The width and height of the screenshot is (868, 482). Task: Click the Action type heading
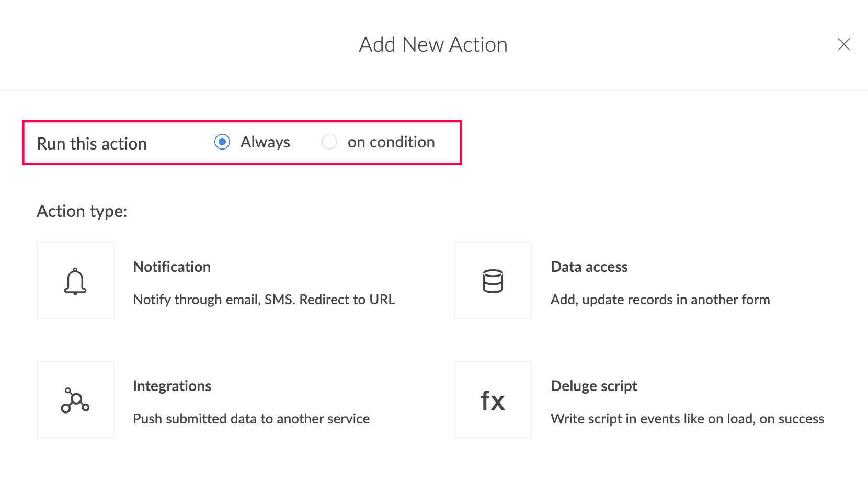point(82,211)
